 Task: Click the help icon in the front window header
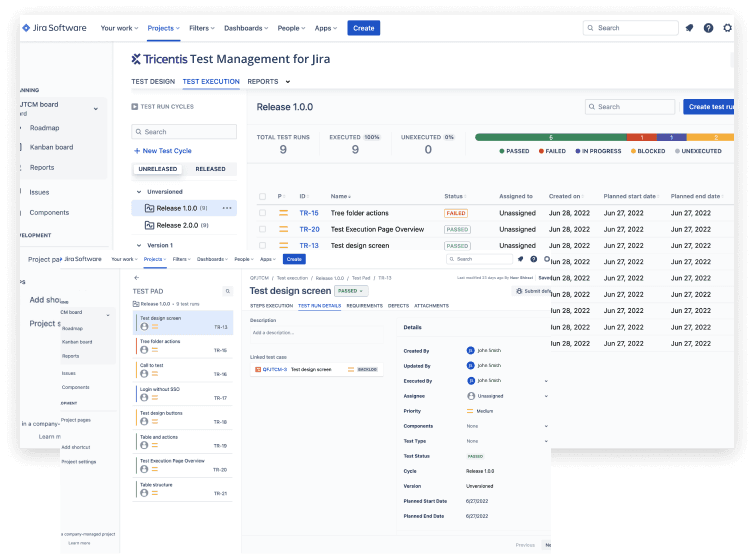click(534, 259)
